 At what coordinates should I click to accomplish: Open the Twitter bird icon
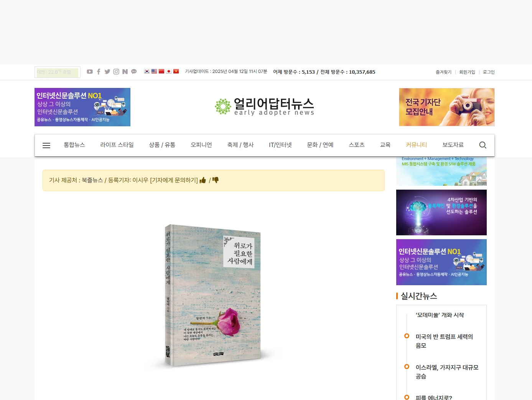point(107,72)
